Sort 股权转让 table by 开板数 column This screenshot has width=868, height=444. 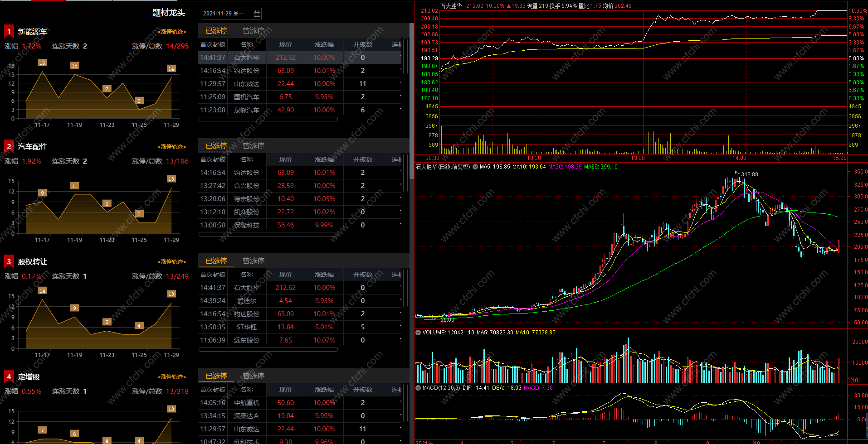pos(363,275)
